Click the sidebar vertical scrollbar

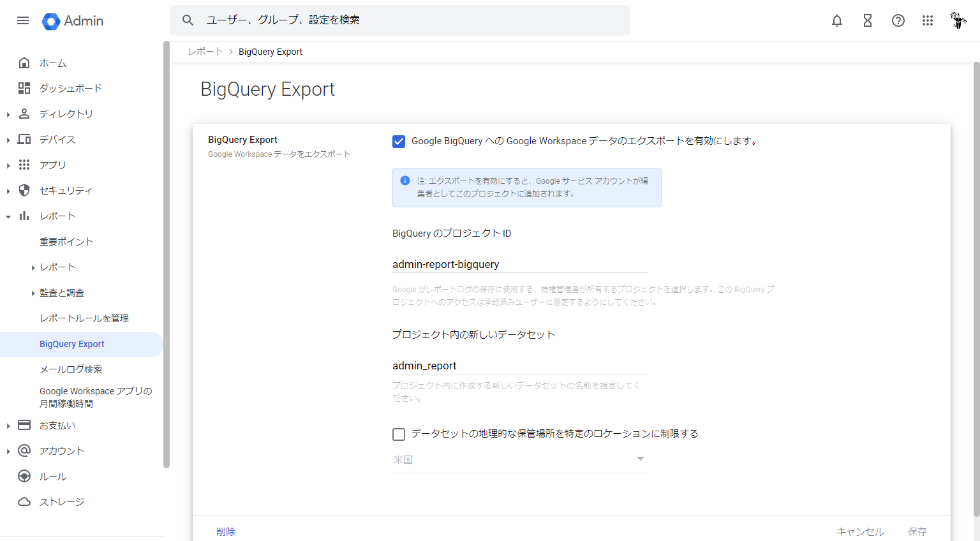167,255
